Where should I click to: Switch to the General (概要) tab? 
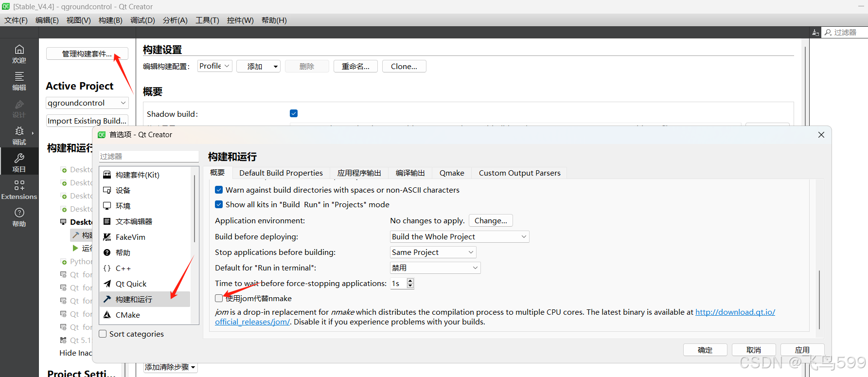click(x=217, y=172)
